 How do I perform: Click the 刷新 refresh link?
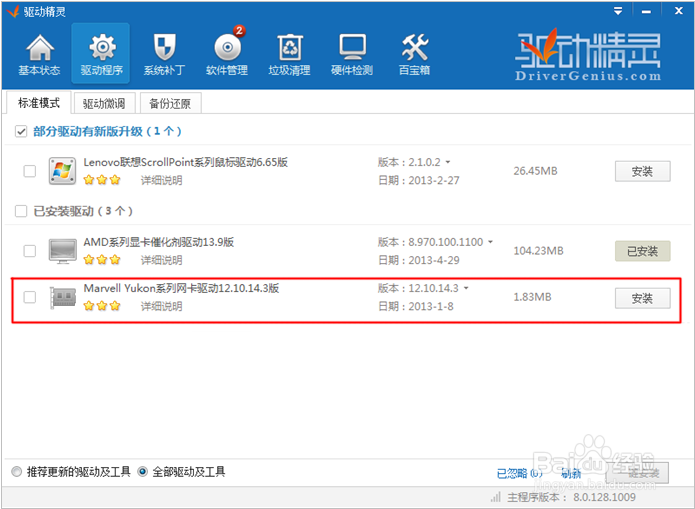pyautogui.click(x=571, y=474)
